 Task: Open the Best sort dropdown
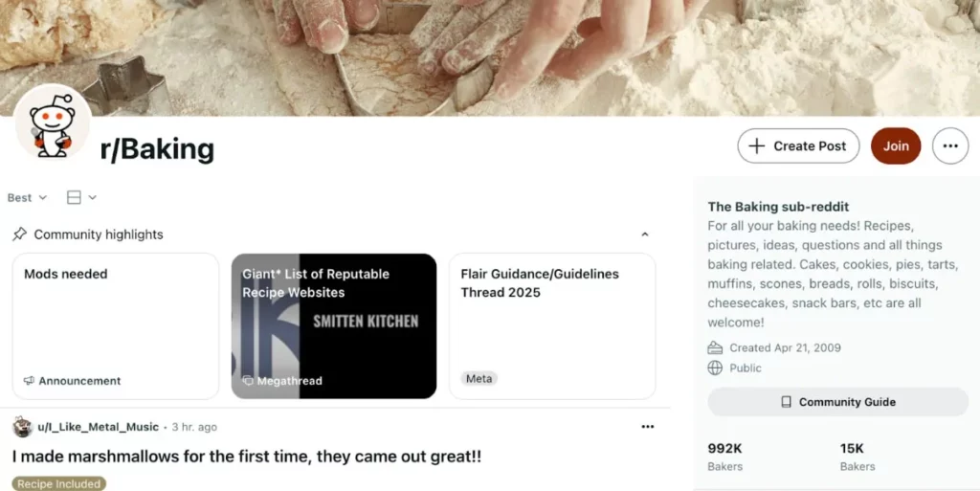coord(27,197)
